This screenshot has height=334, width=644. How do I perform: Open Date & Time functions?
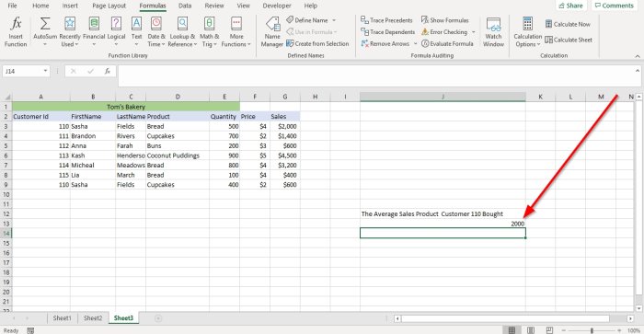[x=156, y=32]
